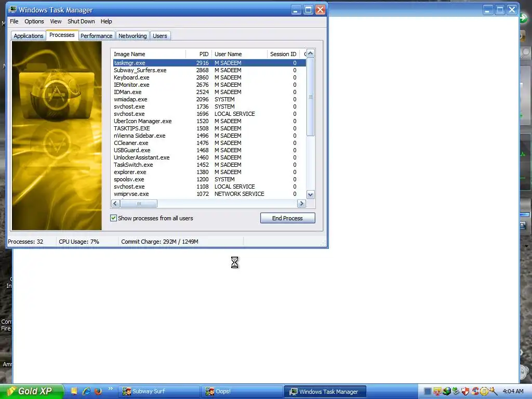Switch to the Oops! taskbar button
This screenshot has width=532, height=399.
pos(242,392)
